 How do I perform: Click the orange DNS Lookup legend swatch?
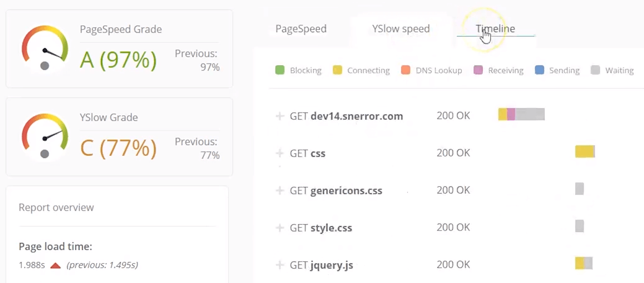[x=406, y=70]
